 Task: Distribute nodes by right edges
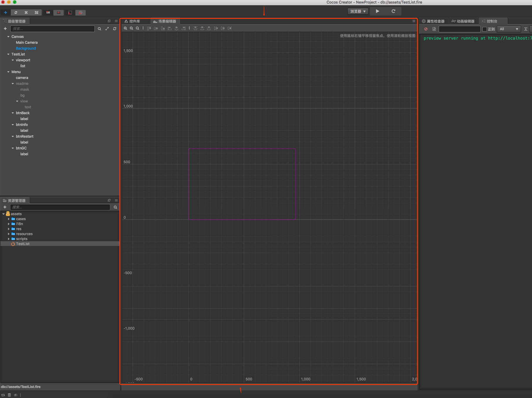[x=229, y=28]
